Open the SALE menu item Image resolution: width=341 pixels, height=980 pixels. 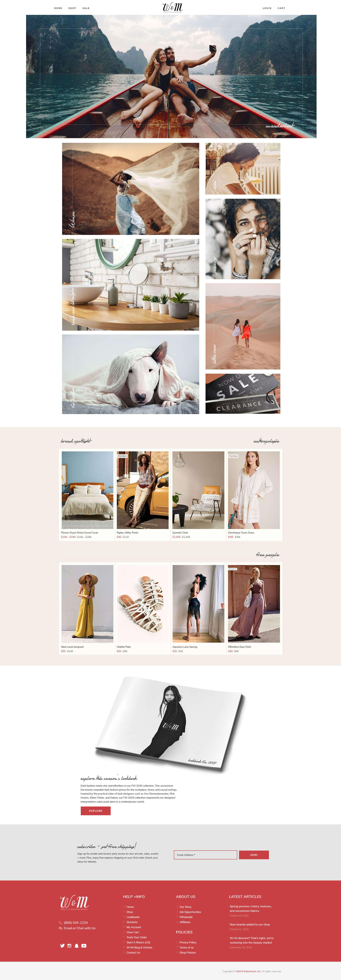click(x=86, y=8)
